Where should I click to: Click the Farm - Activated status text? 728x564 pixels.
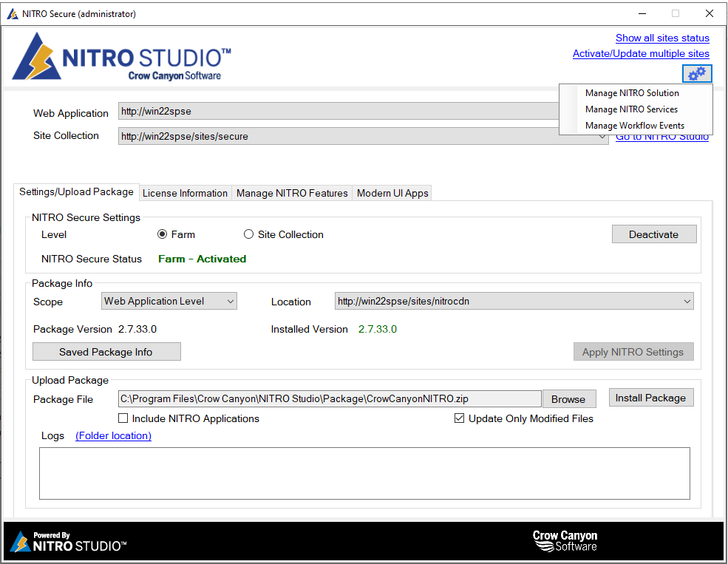point(202,259)
